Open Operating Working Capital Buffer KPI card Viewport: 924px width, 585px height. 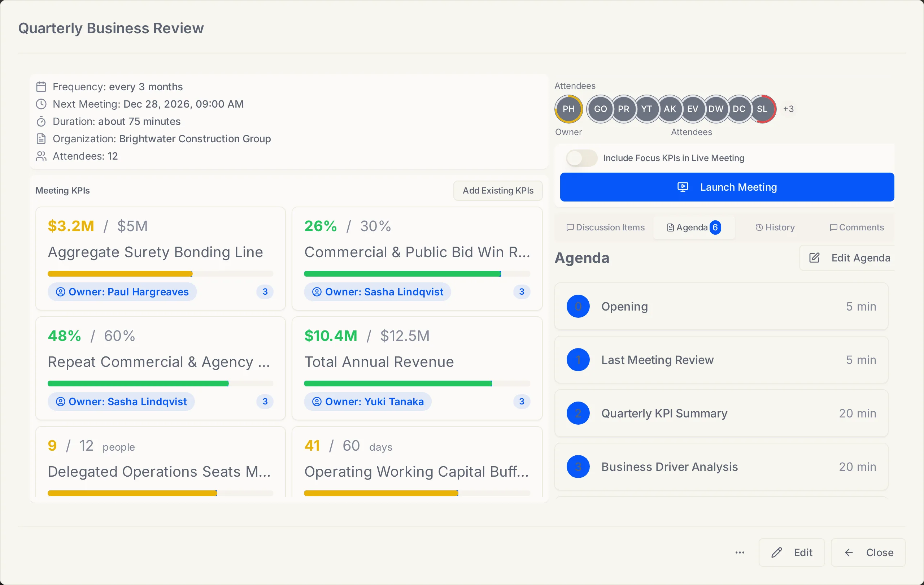417,462
